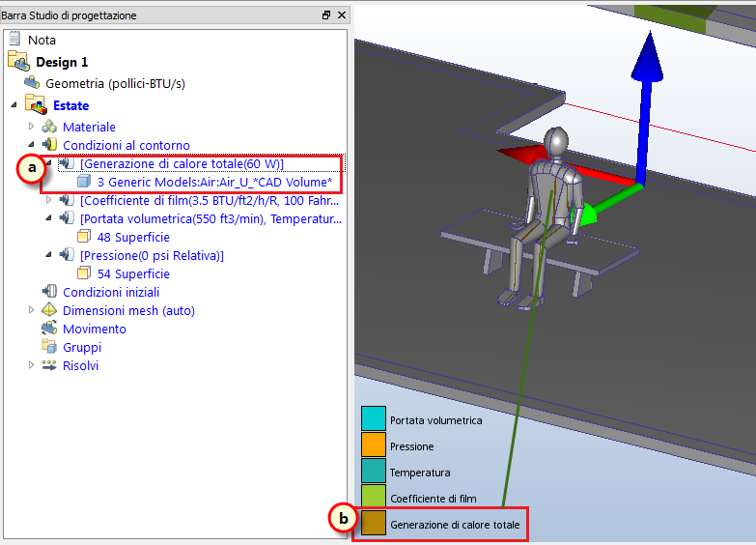
Task: Select the Estate scenario label
Action: coord(70,105)
